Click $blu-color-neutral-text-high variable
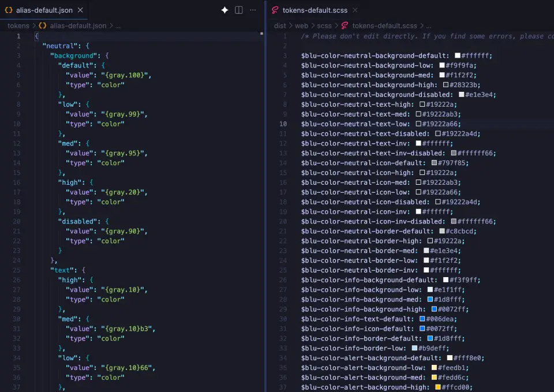 point(357,104)
